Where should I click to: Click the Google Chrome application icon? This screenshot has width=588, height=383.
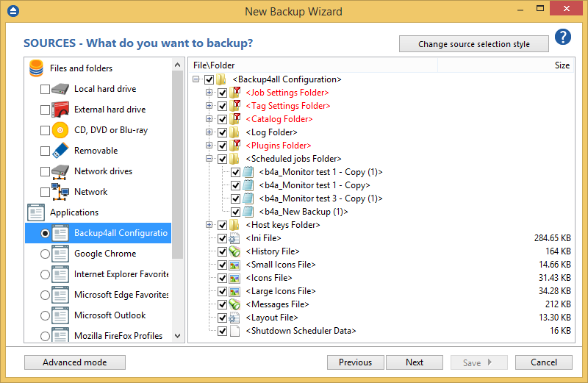click(60, 254)
